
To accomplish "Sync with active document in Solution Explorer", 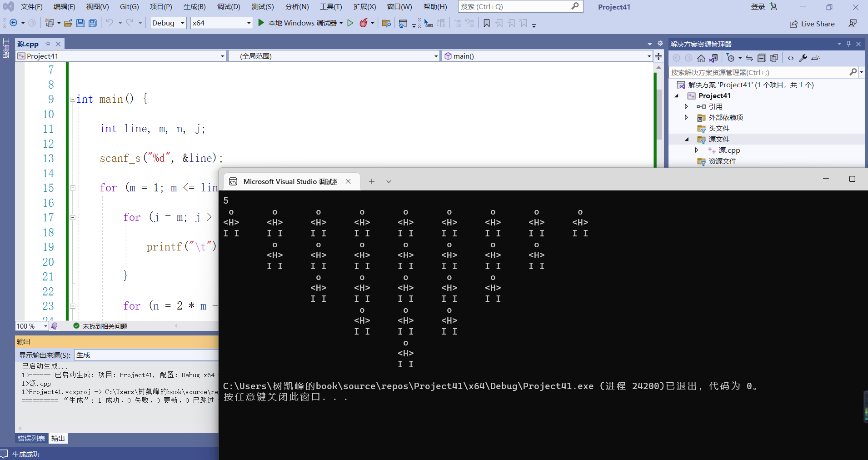I will pyautogui.click(x=749, y=58).
